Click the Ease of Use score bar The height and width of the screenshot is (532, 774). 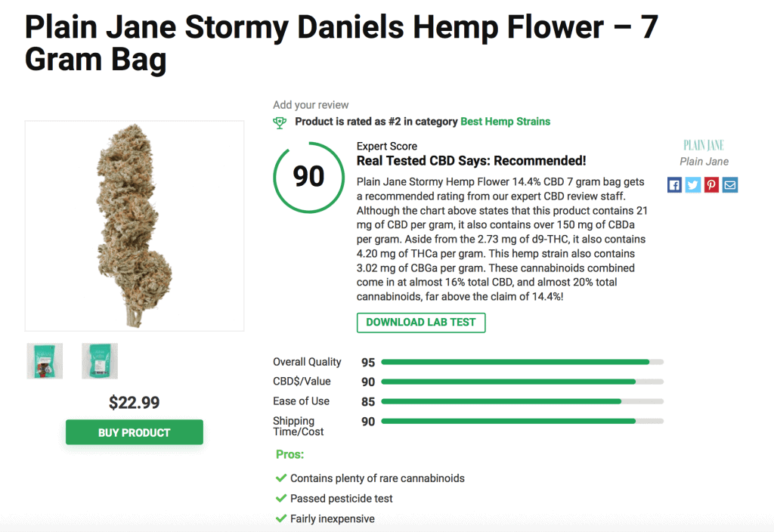(x=522, y=402)
